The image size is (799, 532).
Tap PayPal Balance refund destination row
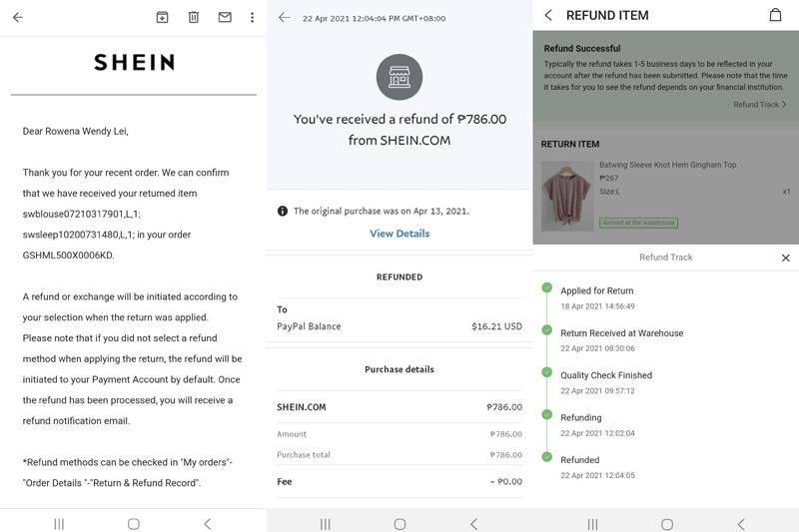click(399, 326)
